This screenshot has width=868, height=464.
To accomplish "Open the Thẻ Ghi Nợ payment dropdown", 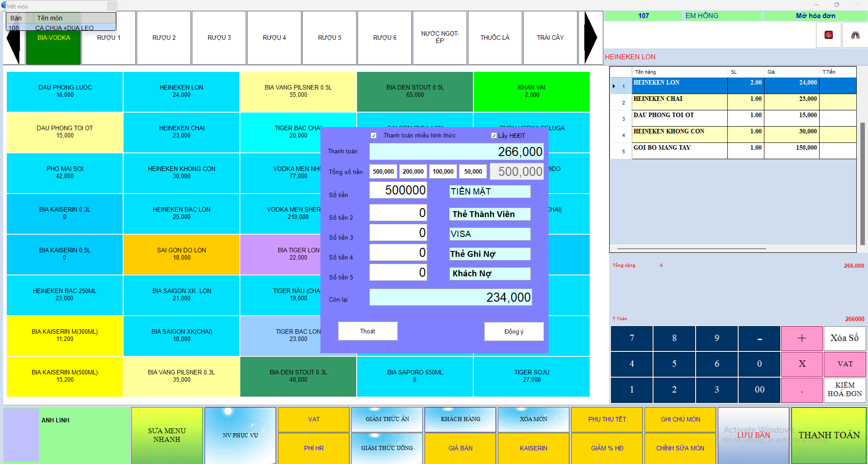I will 490,254.
